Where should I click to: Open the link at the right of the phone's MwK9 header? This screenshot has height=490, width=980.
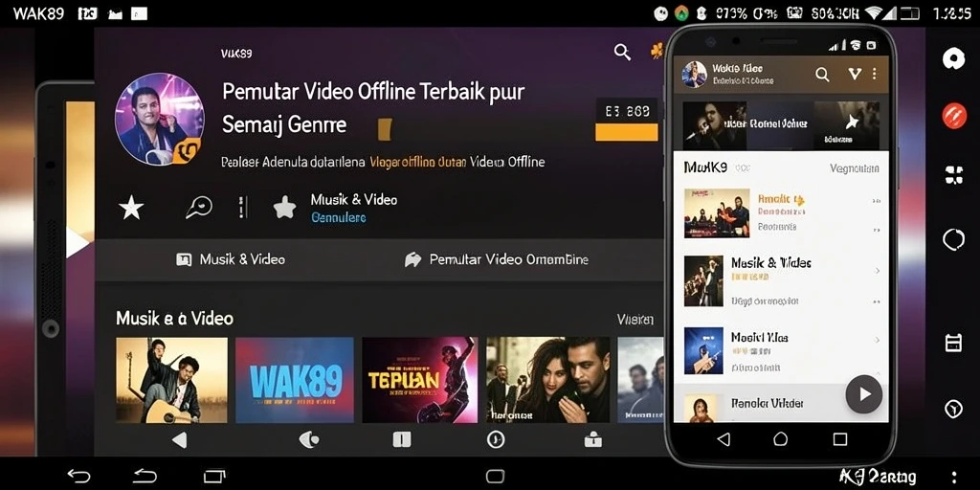[854, 168]
